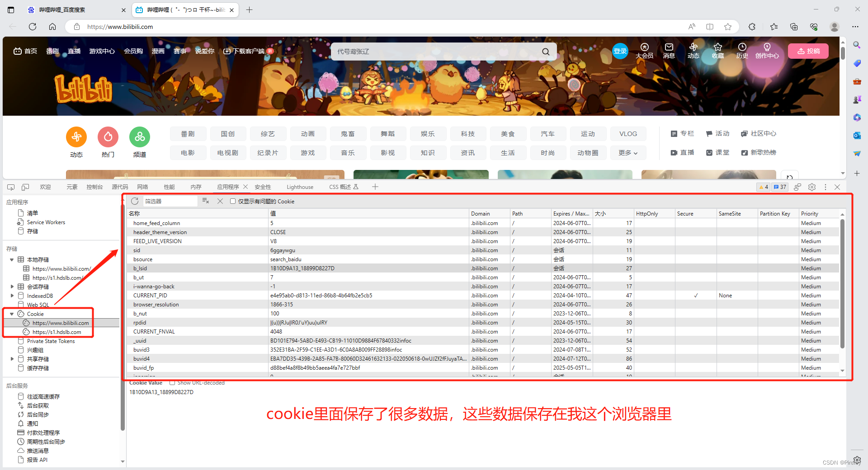Click the cookie table vertical scrollbar

842,283
